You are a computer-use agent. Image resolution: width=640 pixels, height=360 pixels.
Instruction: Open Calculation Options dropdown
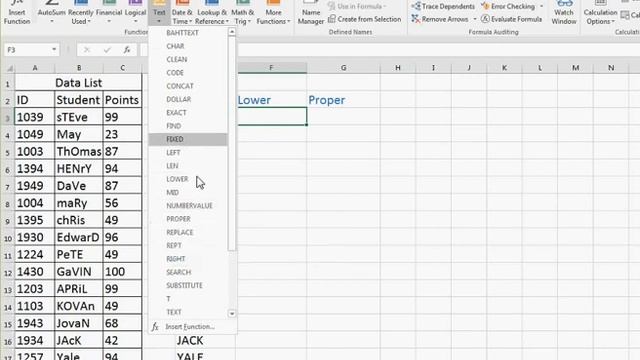pyautogui.click(x=600, y=13)
